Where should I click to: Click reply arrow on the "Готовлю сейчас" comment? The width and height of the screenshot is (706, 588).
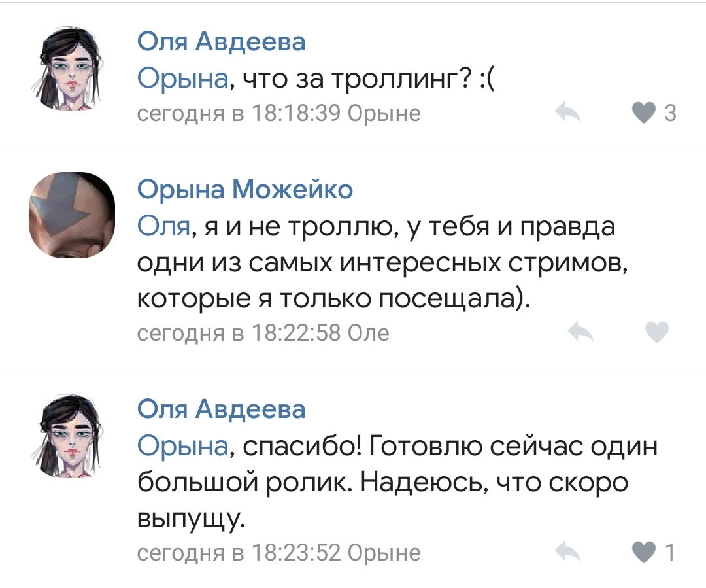coord(567,552)
